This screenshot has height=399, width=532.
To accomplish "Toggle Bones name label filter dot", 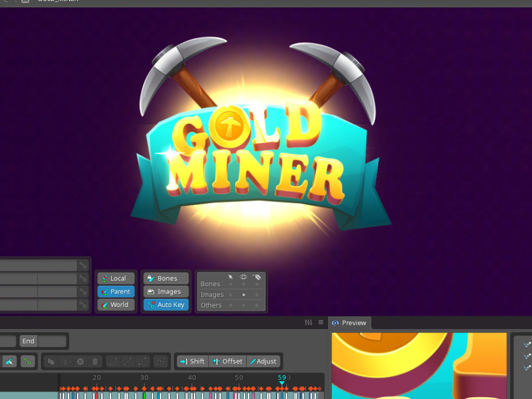I will click(x=257, y=284).
